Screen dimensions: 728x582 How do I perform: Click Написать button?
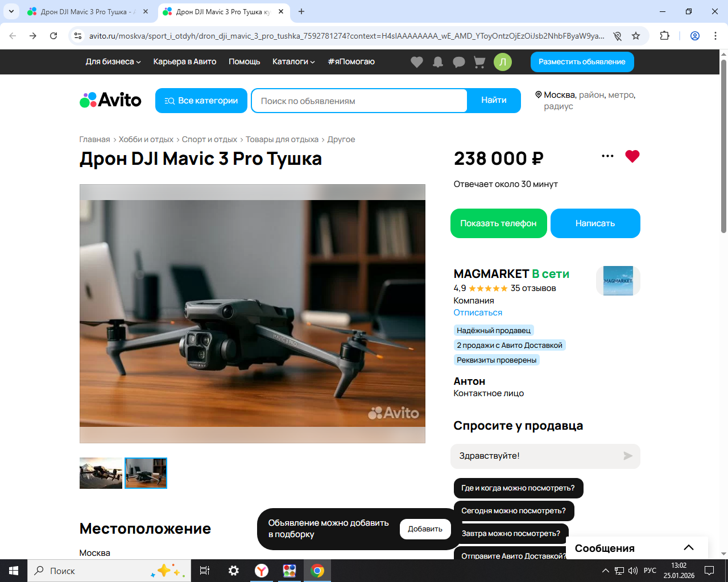point(595,223)
